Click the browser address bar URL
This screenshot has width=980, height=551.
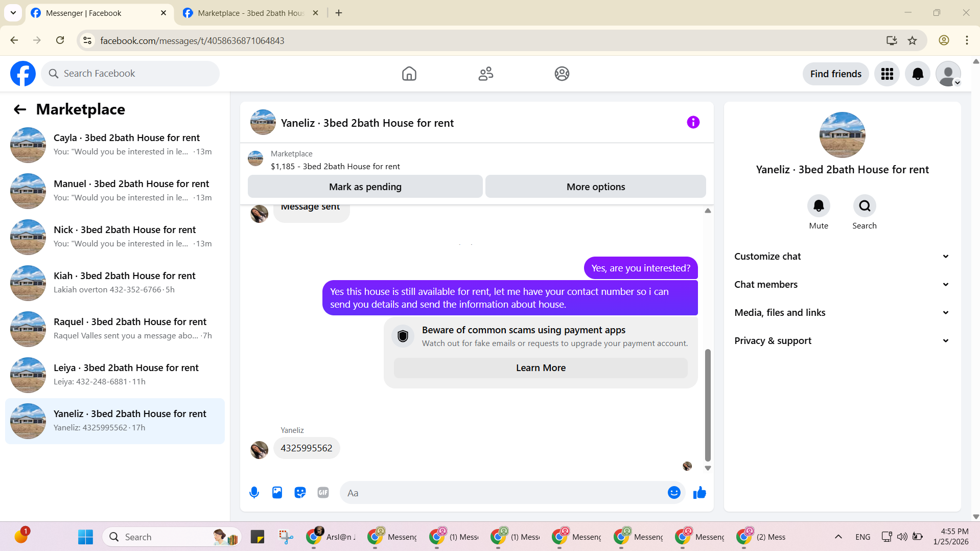[x=192, y=40]
